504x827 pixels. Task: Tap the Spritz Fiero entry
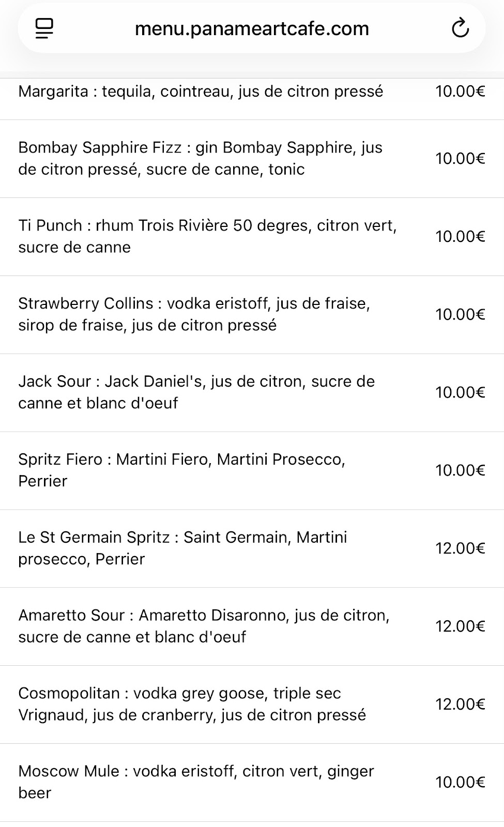252,471
